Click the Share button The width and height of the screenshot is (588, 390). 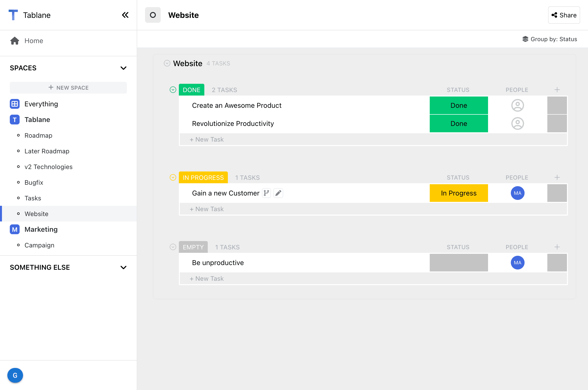(x=564, y=15)
